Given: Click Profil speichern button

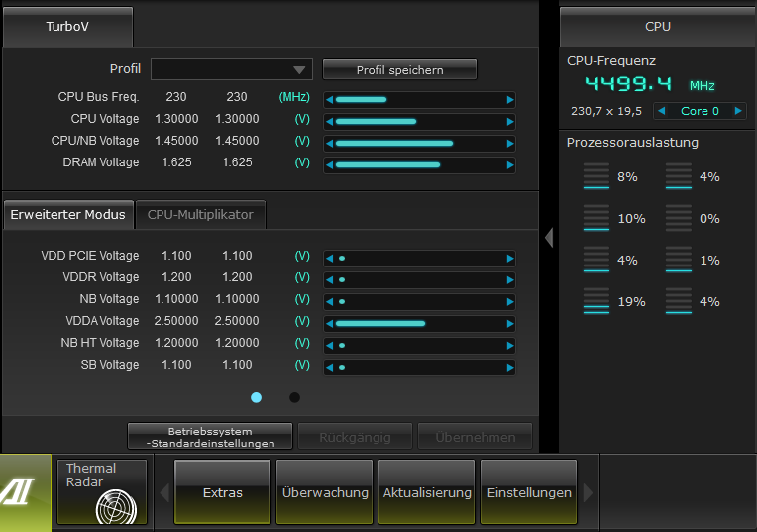Looking at the screenshot, I should coord(399,69).
